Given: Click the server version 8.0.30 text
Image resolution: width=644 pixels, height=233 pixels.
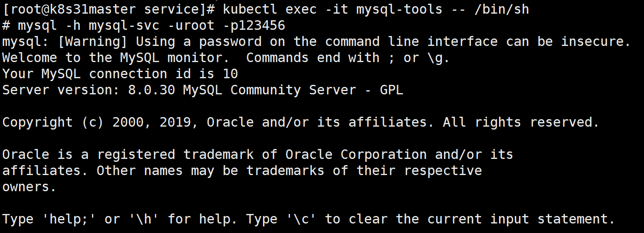Looking at the screenshot, I should (152, 90).
